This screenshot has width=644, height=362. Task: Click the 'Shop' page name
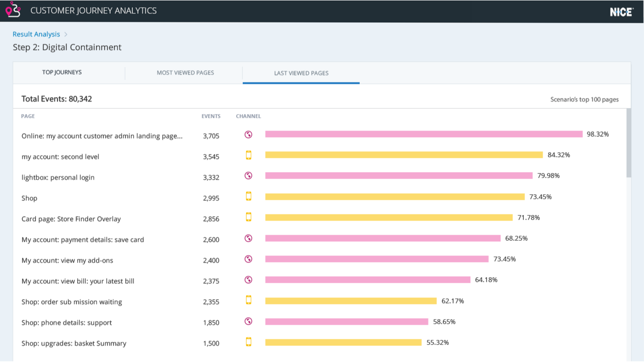pos(29,198)
